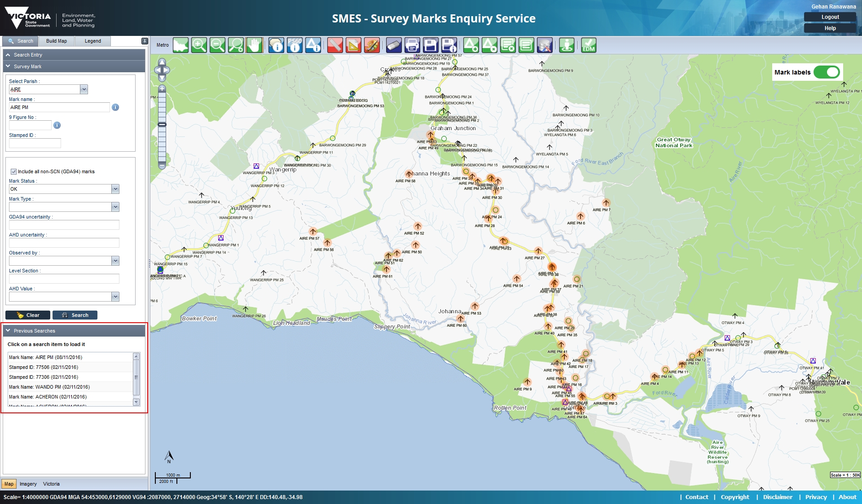
Task: Collapse the Survey Mark section
Action: point(74,66)
